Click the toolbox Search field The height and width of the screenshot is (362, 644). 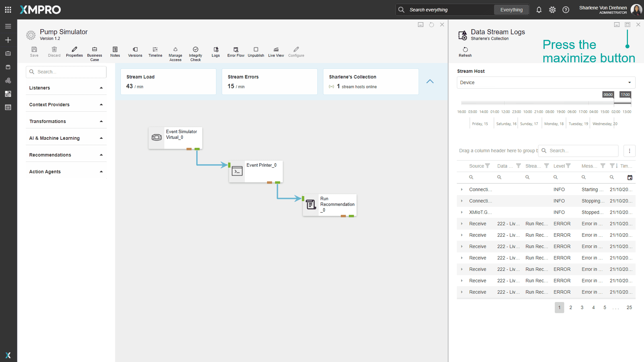pos(66,72)
